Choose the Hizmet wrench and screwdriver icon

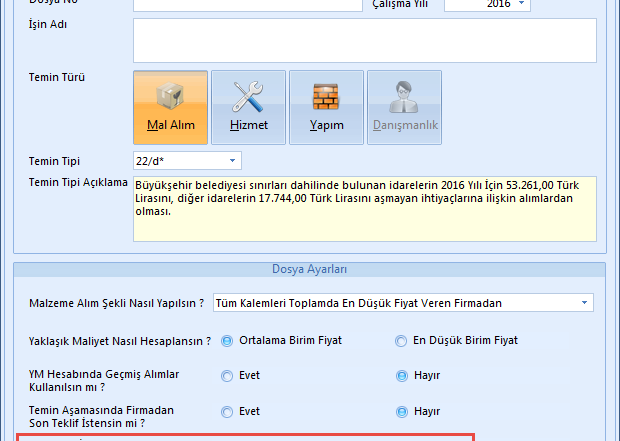(248, 107)
